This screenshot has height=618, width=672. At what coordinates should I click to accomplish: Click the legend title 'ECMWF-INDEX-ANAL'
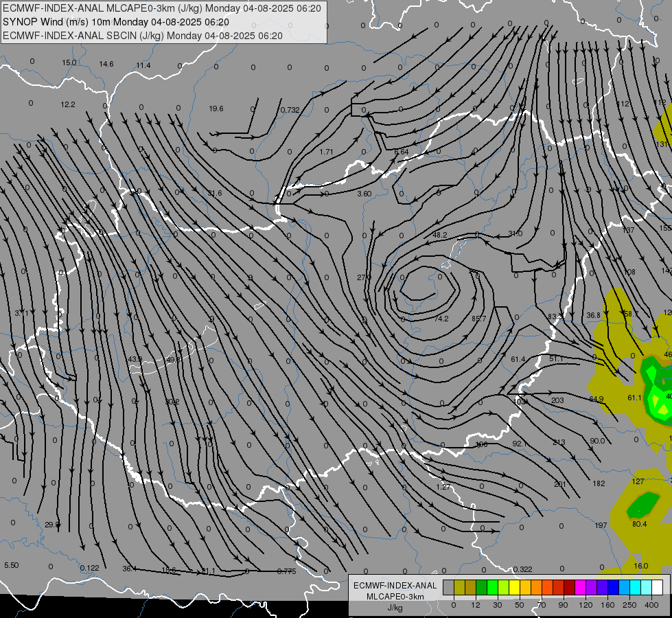(395, 586)
